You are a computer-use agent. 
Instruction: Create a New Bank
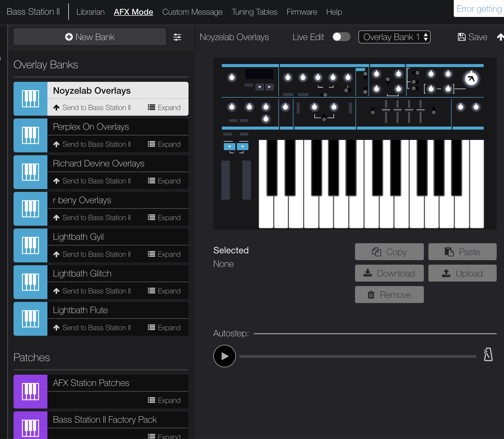(90, 37)
